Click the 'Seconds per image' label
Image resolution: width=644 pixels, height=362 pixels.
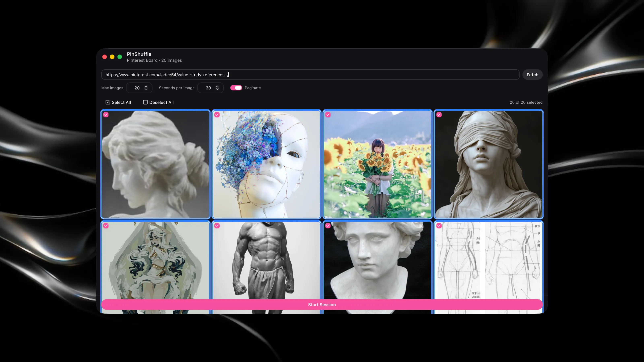point(177,88)
